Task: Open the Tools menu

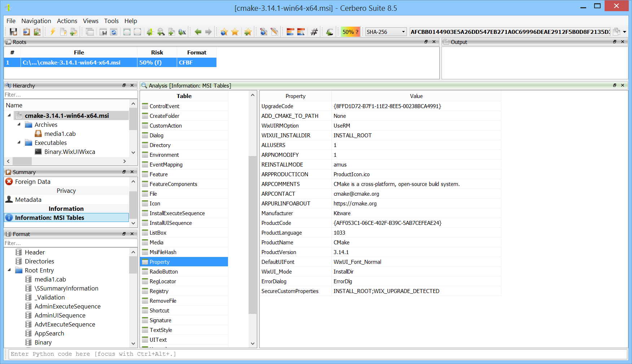Action: (x=111, y=21)
